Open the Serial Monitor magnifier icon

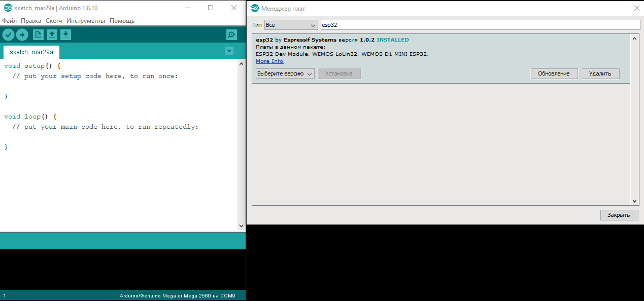[x=231, y=34]
